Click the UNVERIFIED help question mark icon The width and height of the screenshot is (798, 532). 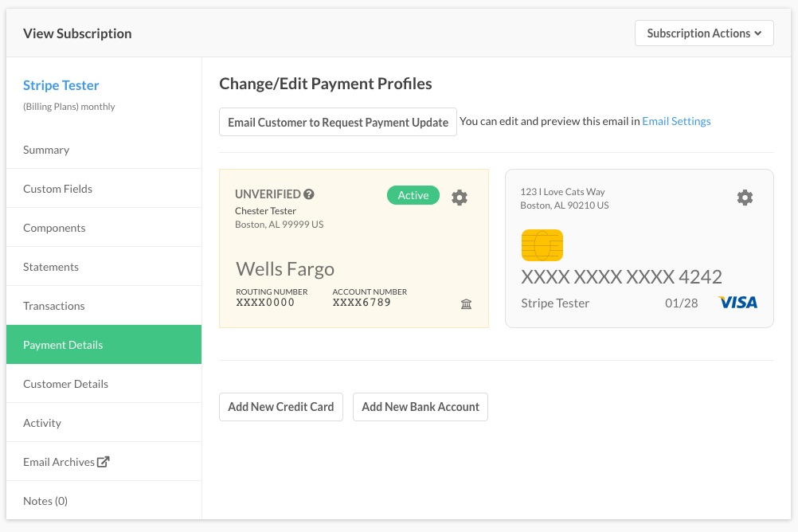tap(309, 194)
